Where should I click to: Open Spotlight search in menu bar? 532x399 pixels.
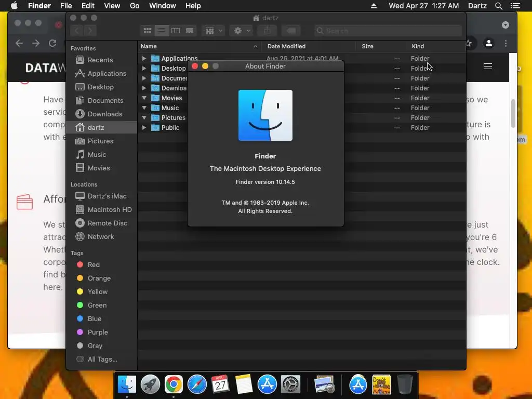coord(499,6)
